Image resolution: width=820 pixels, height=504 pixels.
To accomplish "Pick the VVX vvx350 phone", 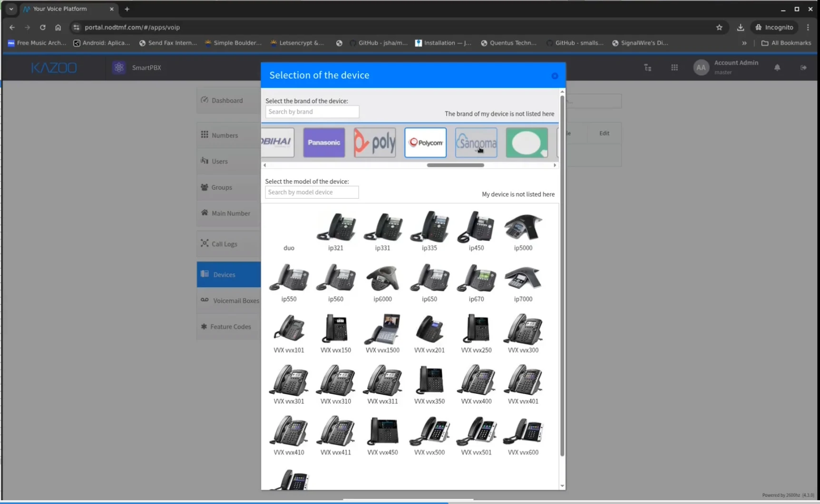I will pos(430,385).
